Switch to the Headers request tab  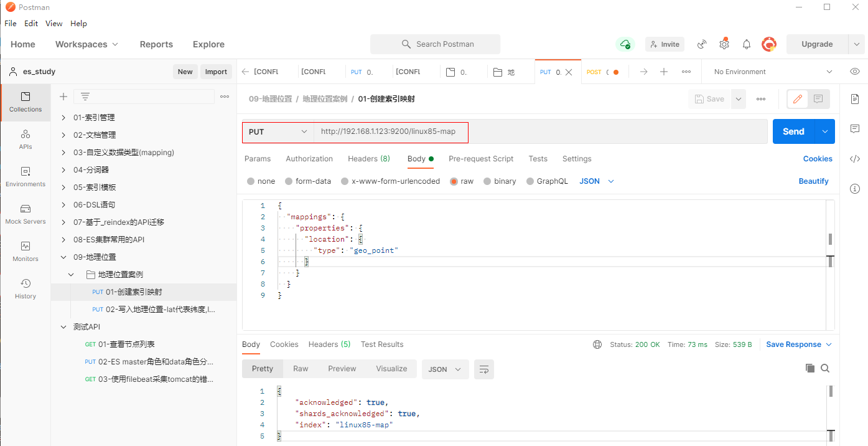point(368,159)
